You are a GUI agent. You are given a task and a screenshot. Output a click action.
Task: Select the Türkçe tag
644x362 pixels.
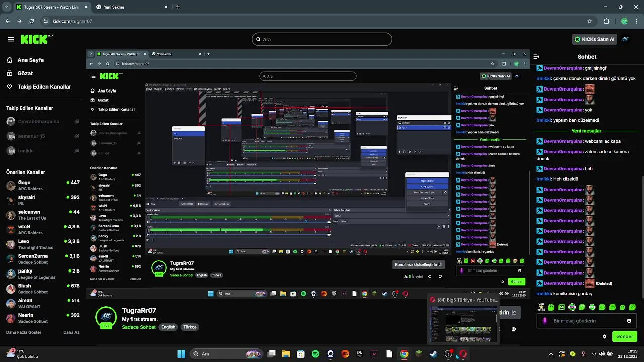[190, 327]
